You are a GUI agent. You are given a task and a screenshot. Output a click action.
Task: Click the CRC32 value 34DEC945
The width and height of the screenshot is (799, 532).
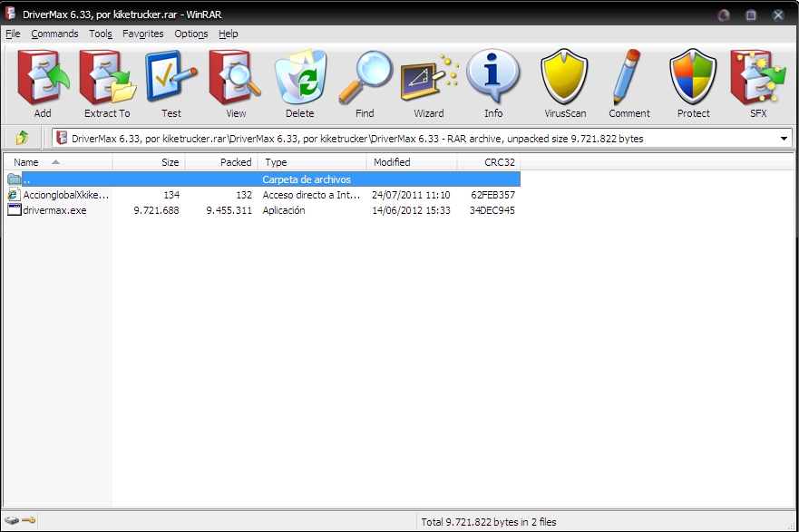click(492, 210)
